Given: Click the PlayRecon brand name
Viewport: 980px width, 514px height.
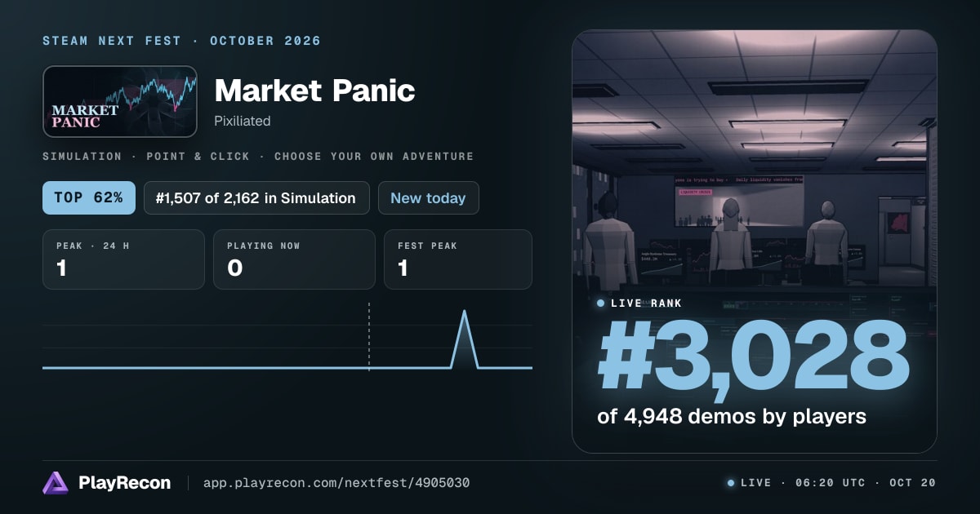Looking at the screenshot, I should tap(125, 483).
